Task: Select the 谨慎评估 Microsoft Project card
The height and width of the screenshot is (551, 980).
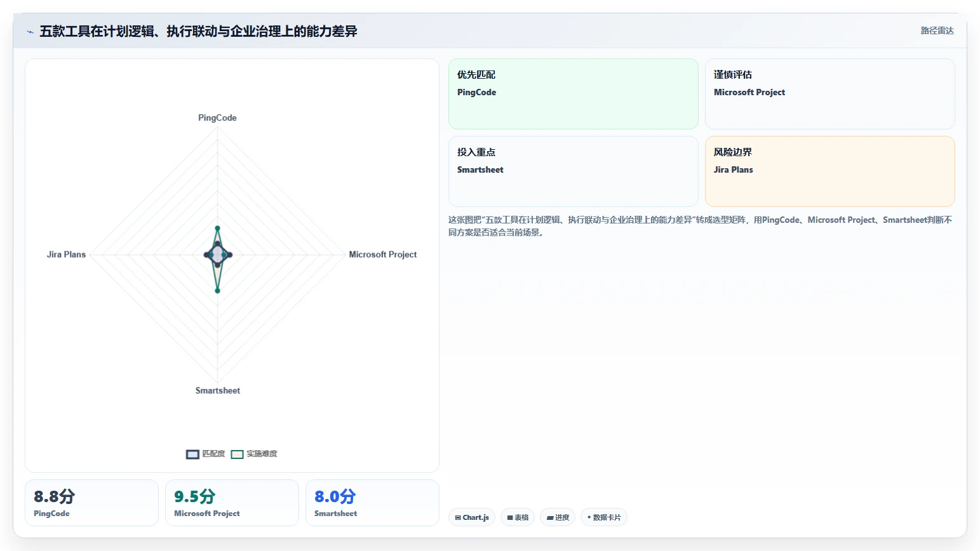Action: [829, 94]
